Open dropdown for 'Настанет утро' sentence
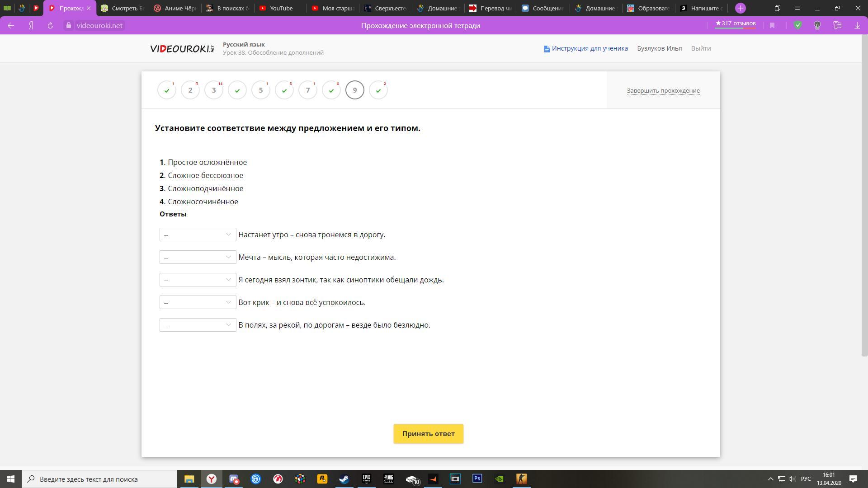This screenshot has width=868, height=488. tap(198, 235)
